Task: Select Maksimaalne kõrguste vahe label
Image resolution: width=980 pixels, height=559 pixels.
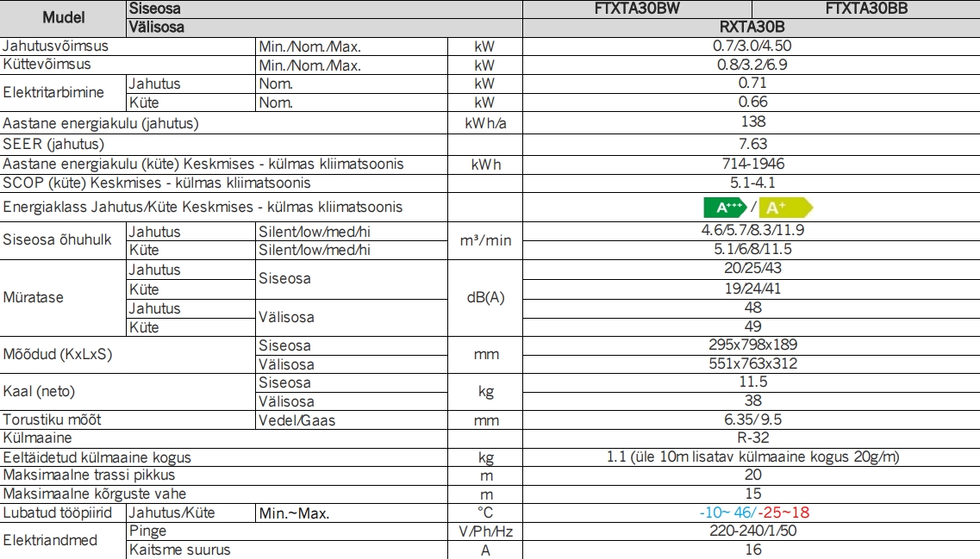Action: [x=94, y=494]
